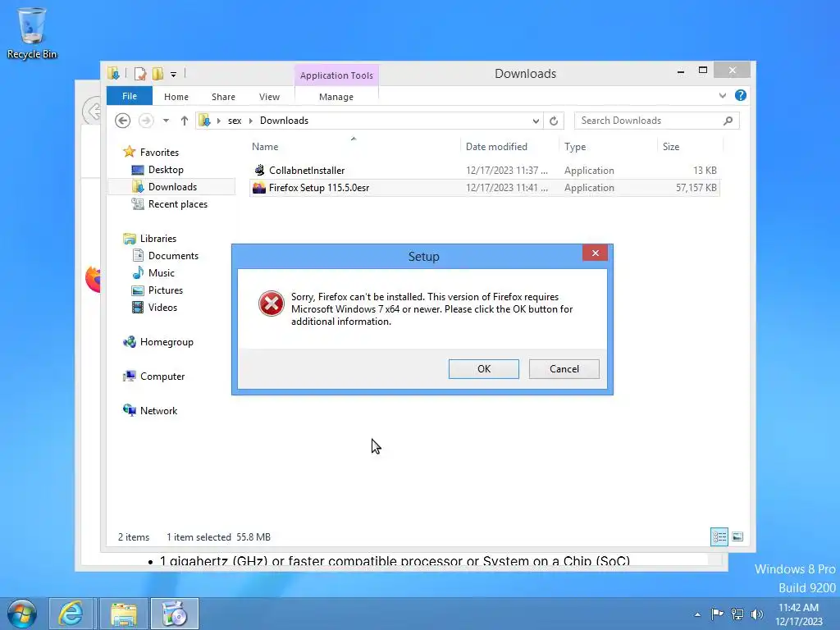Open Network in navigation pane
Viewport: 840px width, 630px height.
point(158,410)
